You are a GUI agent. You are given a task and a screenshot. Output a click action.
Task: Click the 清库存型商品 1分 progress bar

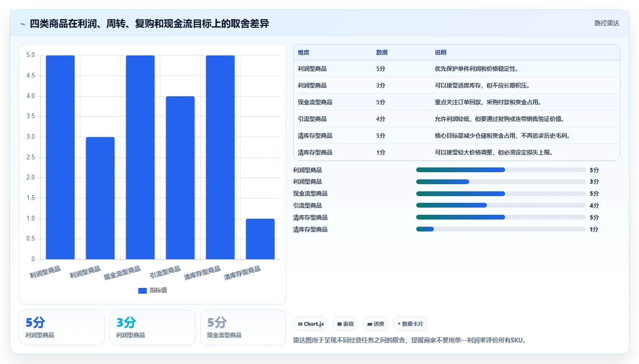pyautogui.click(x=501, y=229)
